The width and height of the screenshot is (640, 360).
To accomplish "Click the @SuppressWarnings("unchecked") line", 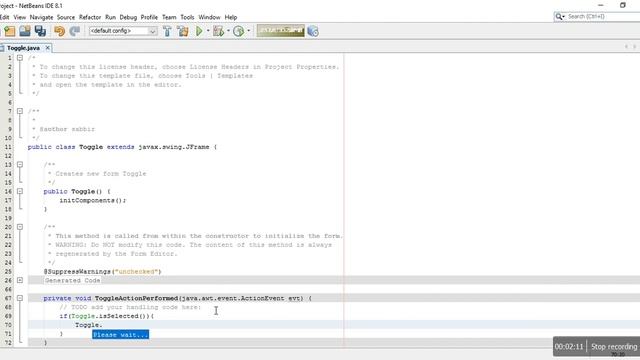I will tap(102, 271).
